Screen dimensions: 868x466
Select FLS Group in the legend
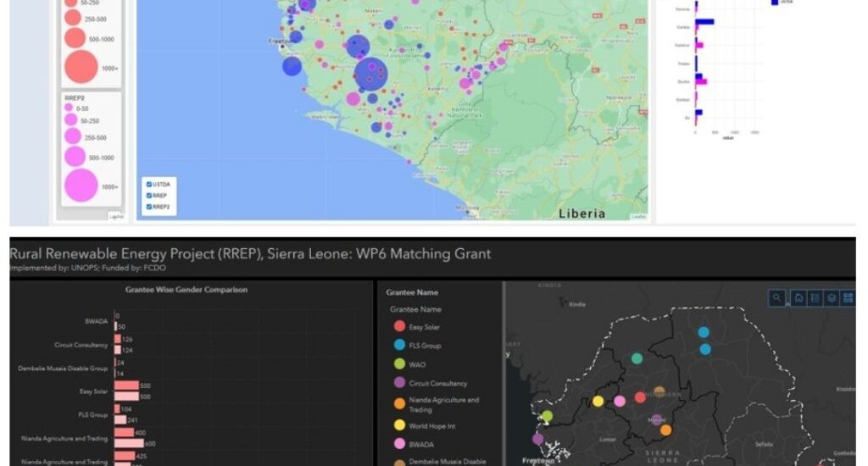pyautogui.click(x=424, y=346)
